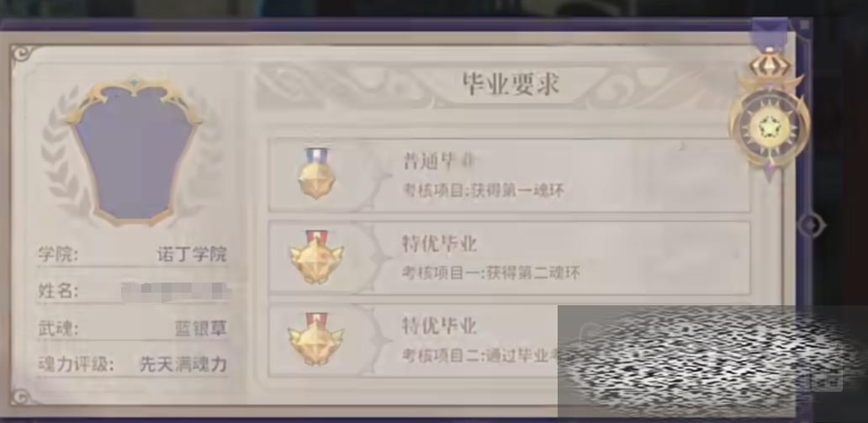The image size is (868, 423).
Task: Click 特优毕业 title above 获得第二魂环
Action: (439, 244)
